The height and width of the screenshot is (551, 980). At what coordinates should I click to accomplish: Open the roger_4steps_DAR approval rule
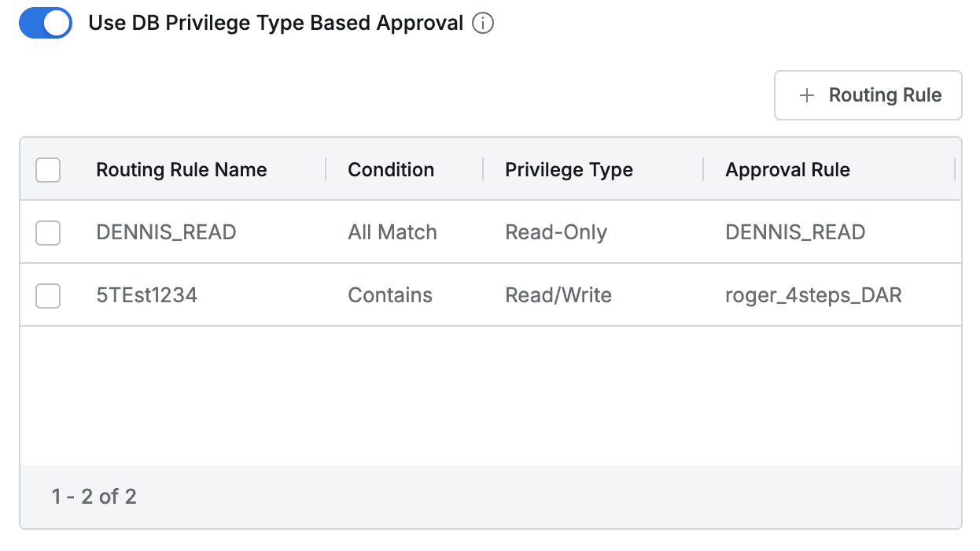pyautogui.click(x=814, y=294)
